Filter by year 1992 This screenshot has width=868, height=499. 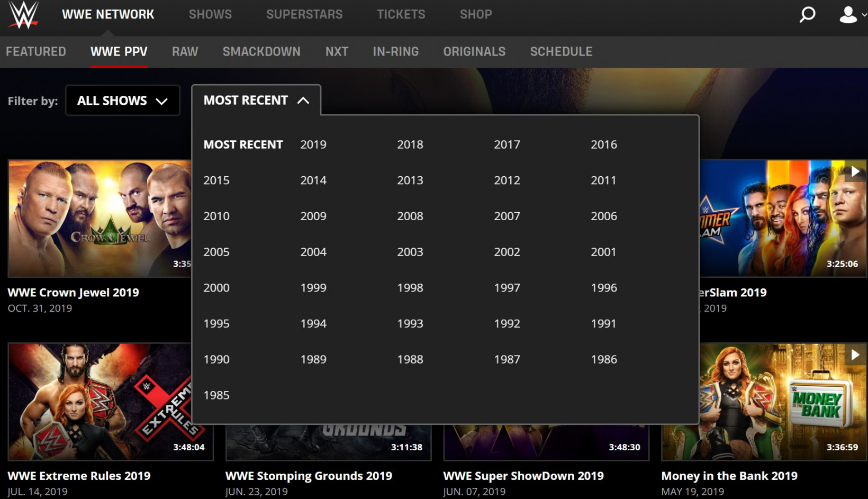click(x=507, y=324)
